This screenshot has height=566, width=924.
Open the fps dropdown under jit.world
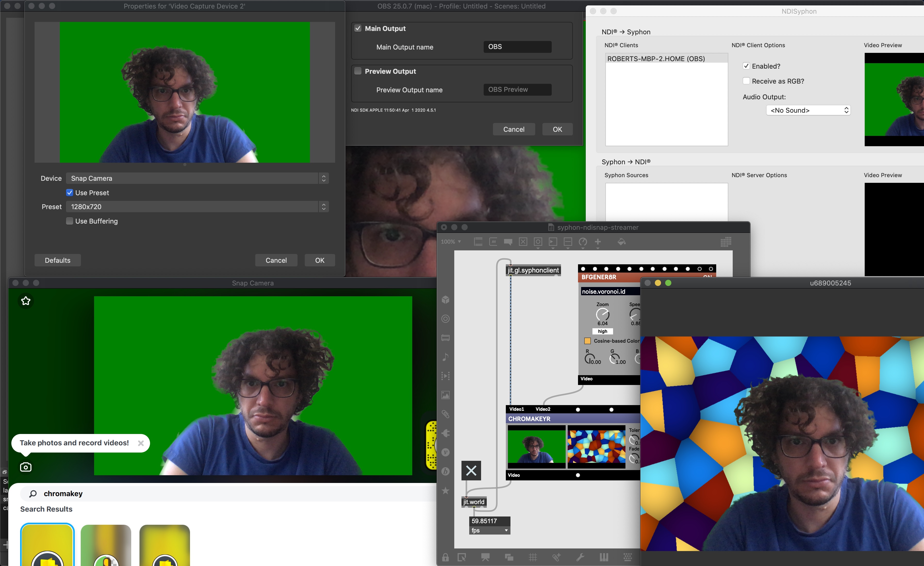click(x=489, y=530)
